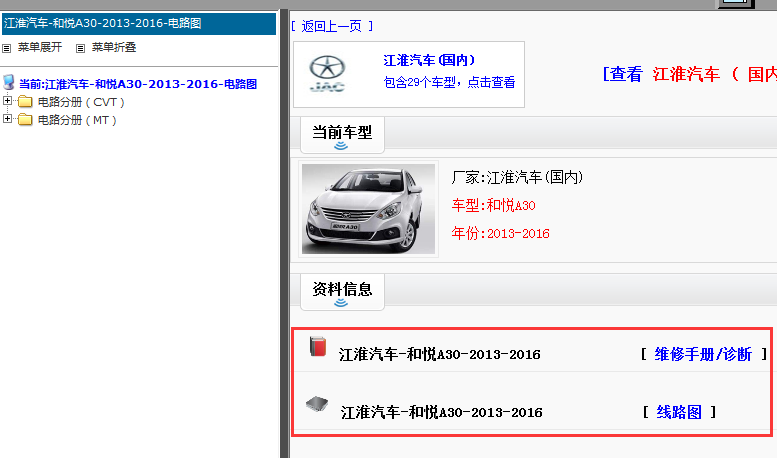Open the 维修手册/诊断 link
Image resolution: width=777 pixels, height=458 pixels.
(x=703, y=354)
